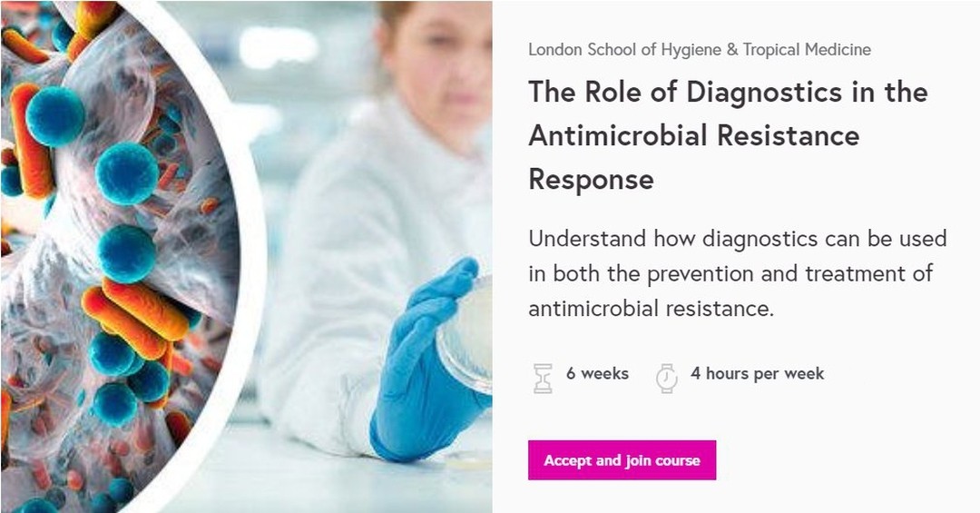
Task: Click the '4 hours per week' label
Action: 758,373
